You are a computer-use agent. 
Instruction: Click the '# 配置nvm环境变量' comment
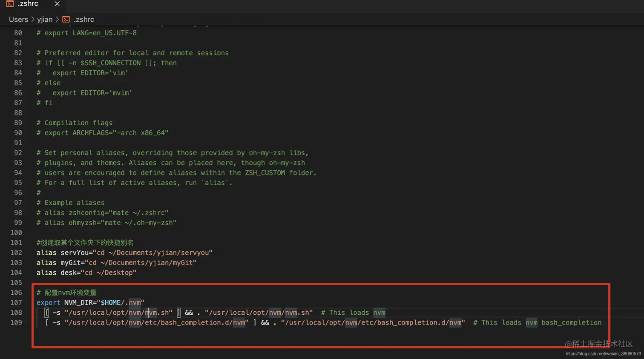pyautogui.click(x=66, y=293)
